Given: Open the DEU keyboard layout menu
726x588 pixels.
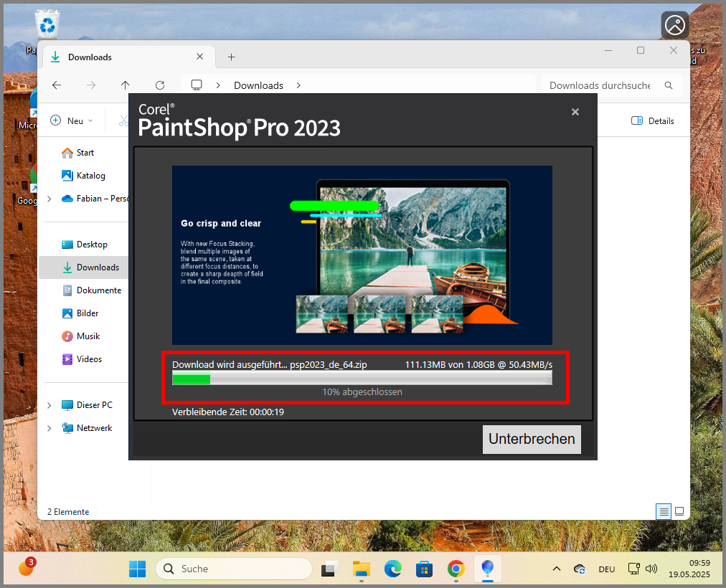Looking at the screenshot, I should tap(606, 569).
